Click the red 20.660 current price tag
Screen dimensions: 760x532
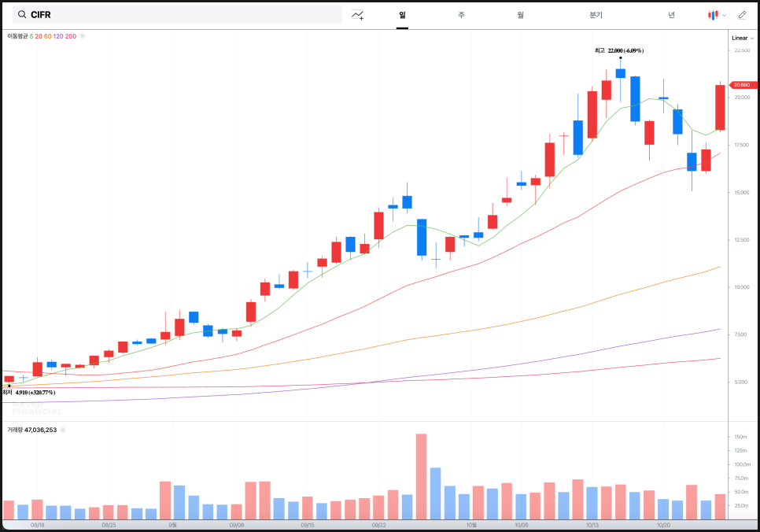[741, 85]
